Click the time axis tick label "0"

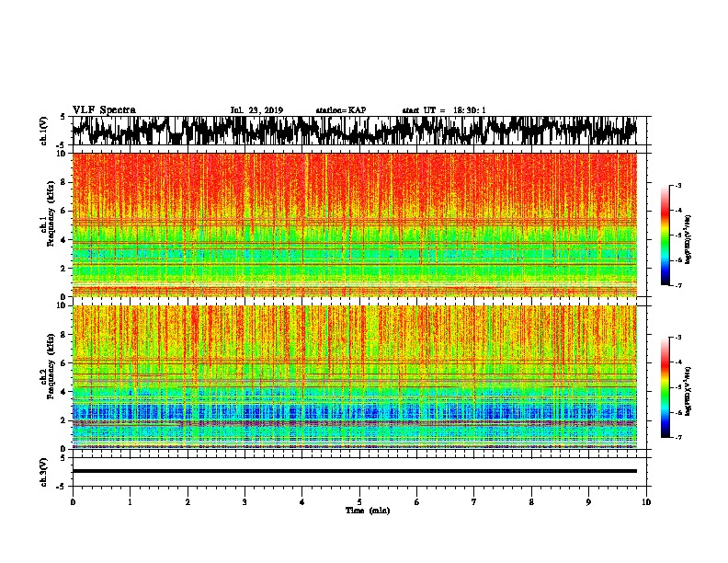coord(73,502)
